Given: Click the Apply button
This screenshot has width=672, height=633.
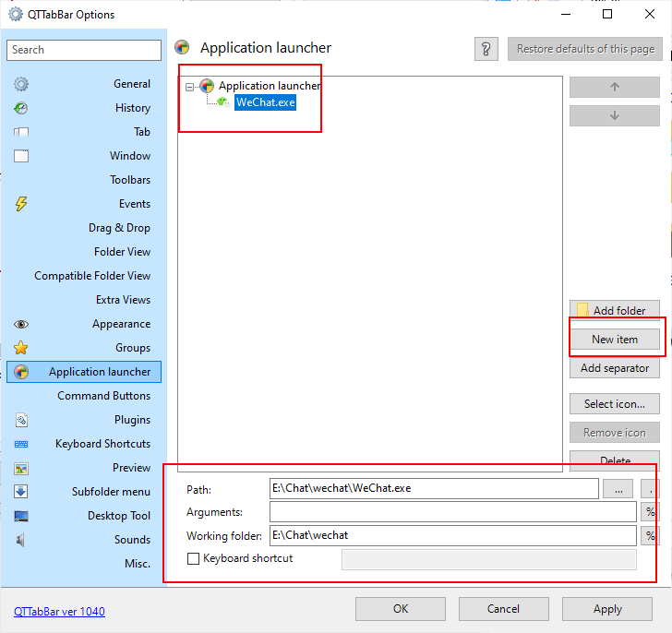Looking at the screenshot, I should (x=606, y=609).
